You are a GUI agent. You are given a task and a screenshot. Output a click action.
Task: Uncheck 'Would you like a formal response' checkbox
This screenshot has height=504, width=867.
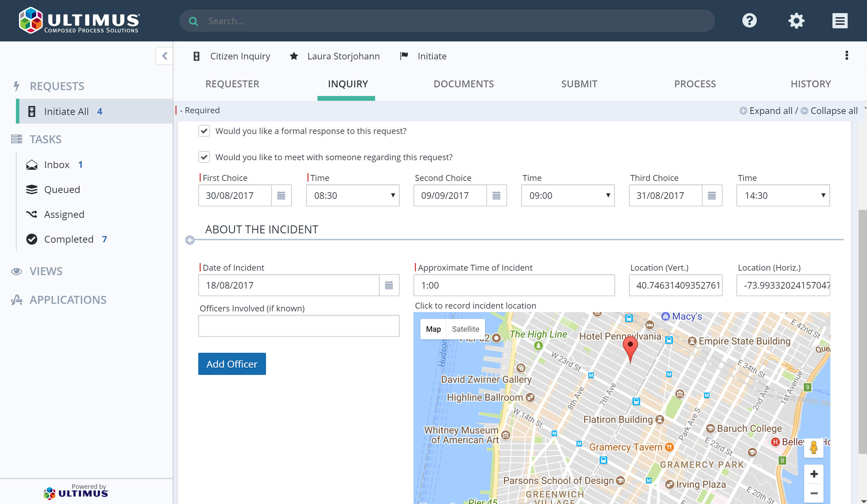click(x=204, y=131)
